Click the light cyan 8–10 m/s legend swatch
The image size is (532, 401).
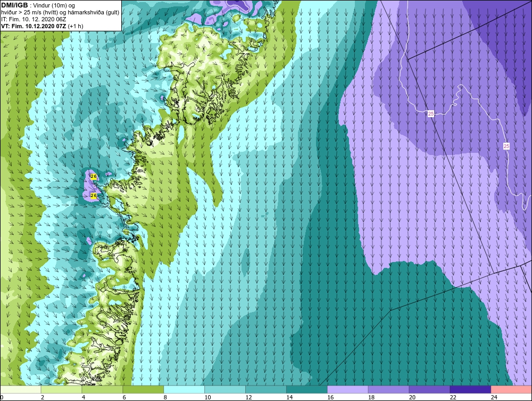pos(184,389)
